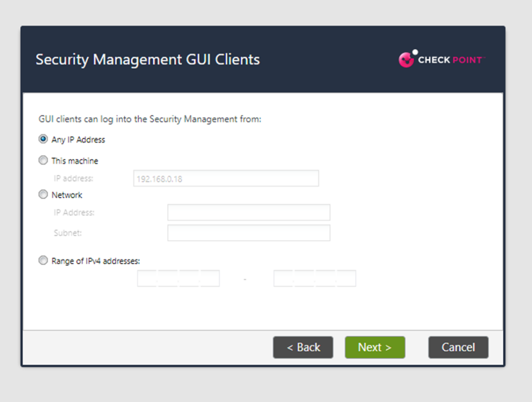This screenshot has width=532, height=402.
Task: Click first octet of range end address
Action: [x=284, y=279]
